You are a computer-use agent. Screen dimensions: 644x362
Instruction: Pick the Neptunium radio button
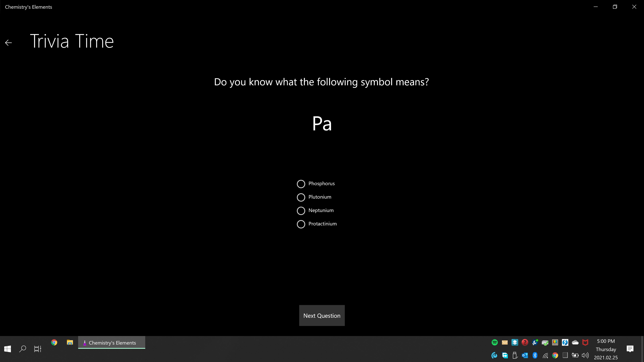coord(301,211)
